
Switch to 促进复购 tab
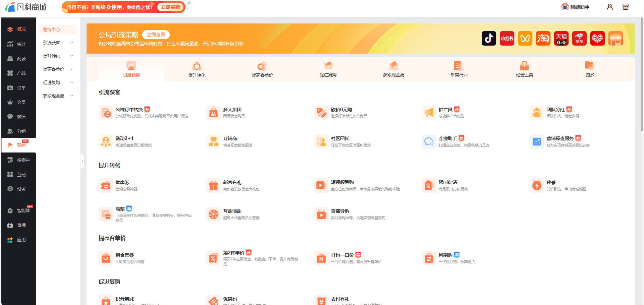328,69
